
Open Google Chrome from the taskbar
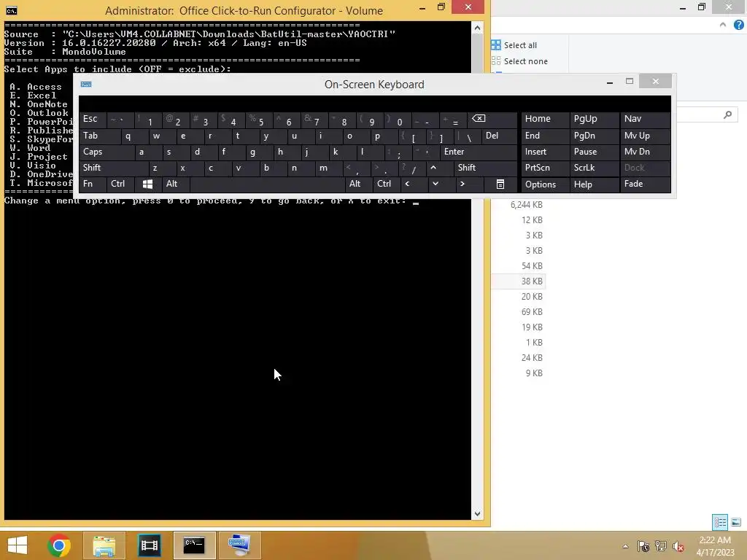pyautogui.click(x=59, y=545)
